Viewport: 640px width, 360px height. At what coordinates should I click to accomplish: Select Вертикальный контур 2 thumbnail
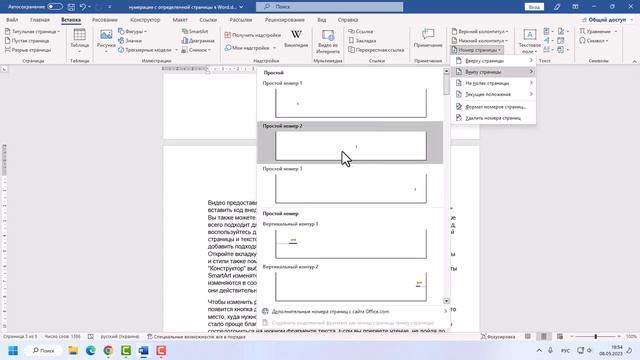pos(351,287)
